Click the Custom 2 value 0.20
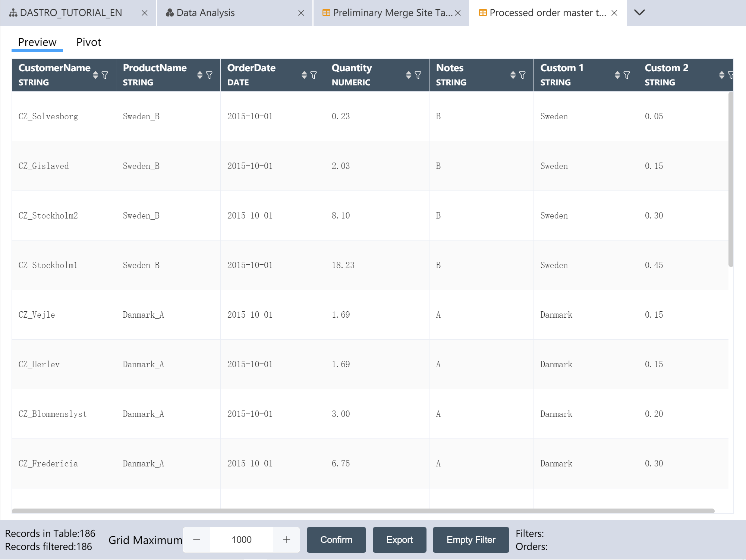 click(x=654, y=414)
